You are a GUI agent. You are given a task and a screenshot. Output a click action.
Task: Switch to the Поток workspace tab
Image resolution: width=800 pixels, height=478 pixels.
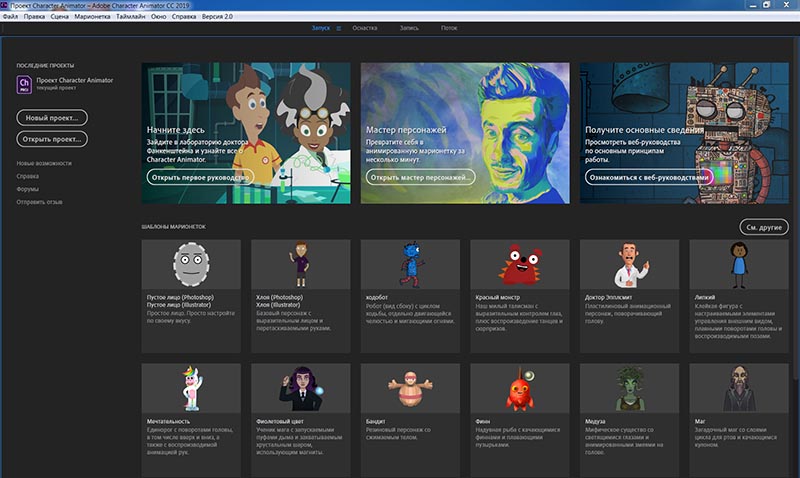pyautogui.click(x=449, y=28)
